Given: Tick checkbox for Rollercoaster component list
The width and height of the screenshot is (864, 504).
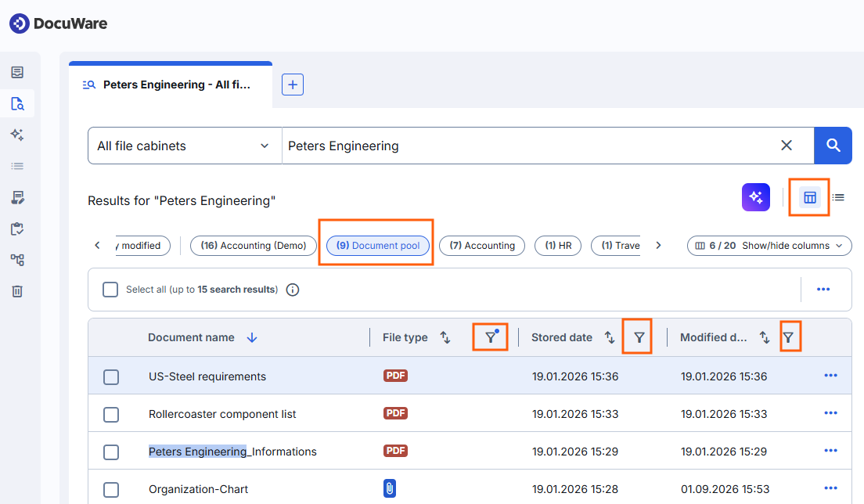Looking at the screenshot, I should click(111, 415).
